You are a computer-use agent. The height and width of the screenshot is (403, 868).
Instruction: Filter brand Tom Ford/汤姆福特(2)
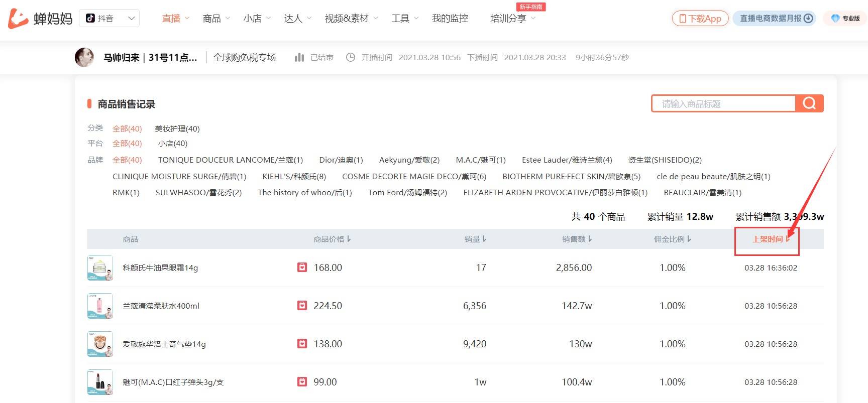click(x=407, y=193)
